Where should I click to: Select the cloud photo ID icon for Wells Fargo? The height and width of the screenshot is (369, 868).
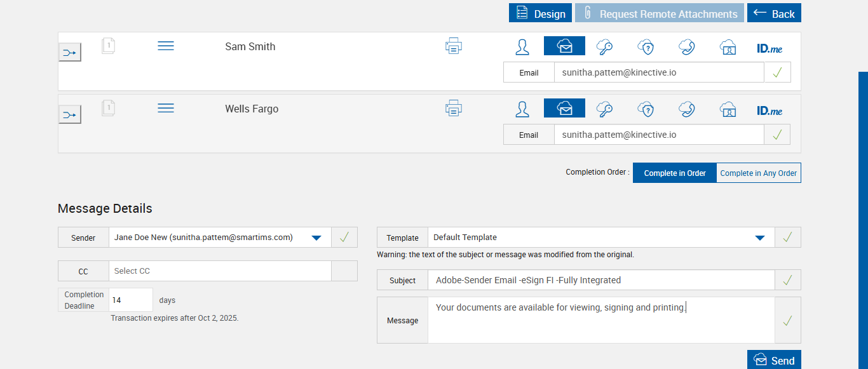(x=728, y=109)
